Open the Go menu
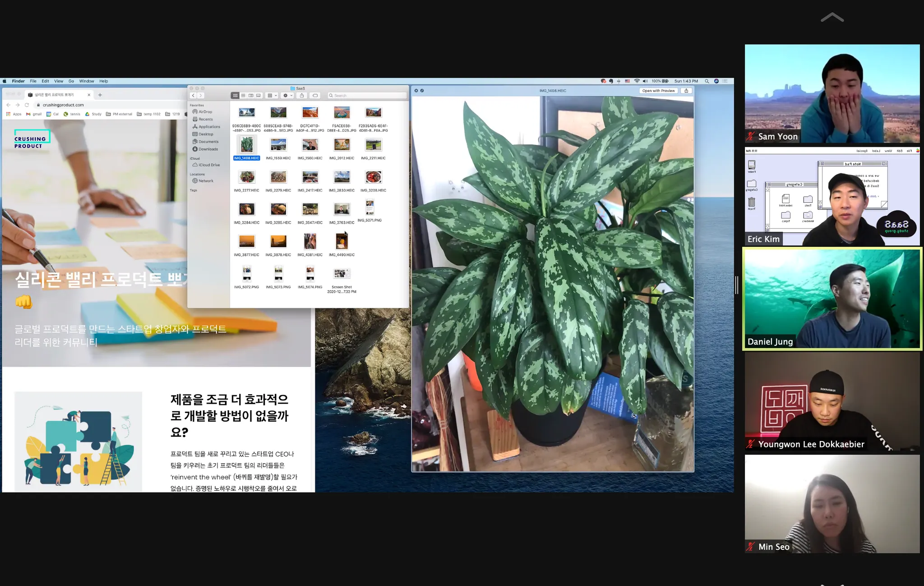Screen dimensions: 924x586 tap(71, 81)
